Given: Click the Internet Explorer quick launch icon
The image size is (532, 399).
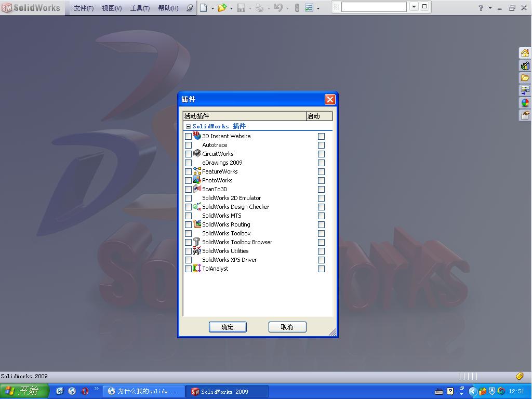Looking at the screenshot, I should pos(60,391).
